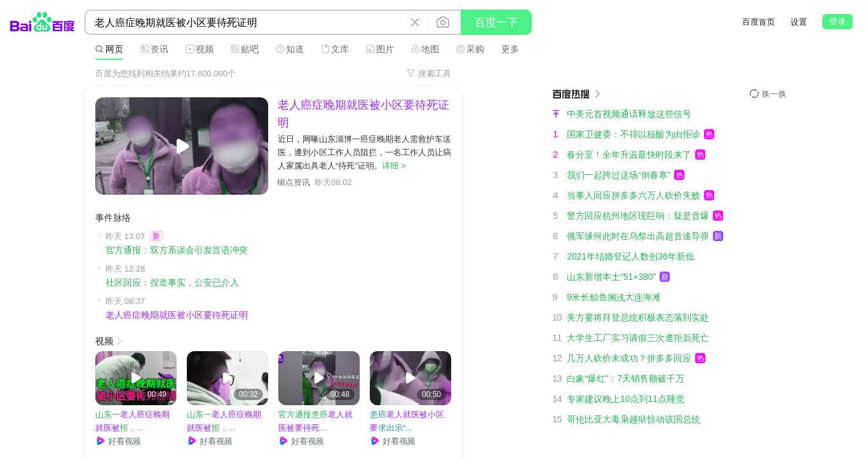Open headline 老人癌症晚期就医被小区要待死证明
Viewport: 868px width, 458px height.
point(363,113)
